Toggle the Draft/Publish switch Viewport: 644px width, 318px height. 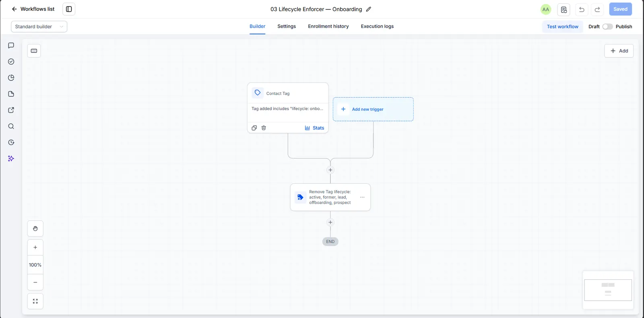click(x=607, y=27)
